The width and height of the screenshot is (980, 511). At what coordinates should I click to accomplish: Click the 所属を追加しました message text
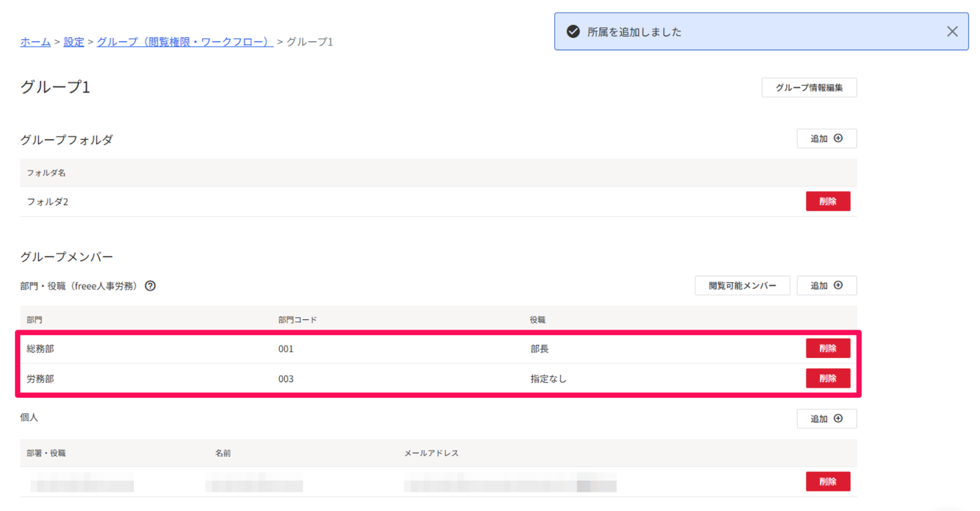coord(634,32)
